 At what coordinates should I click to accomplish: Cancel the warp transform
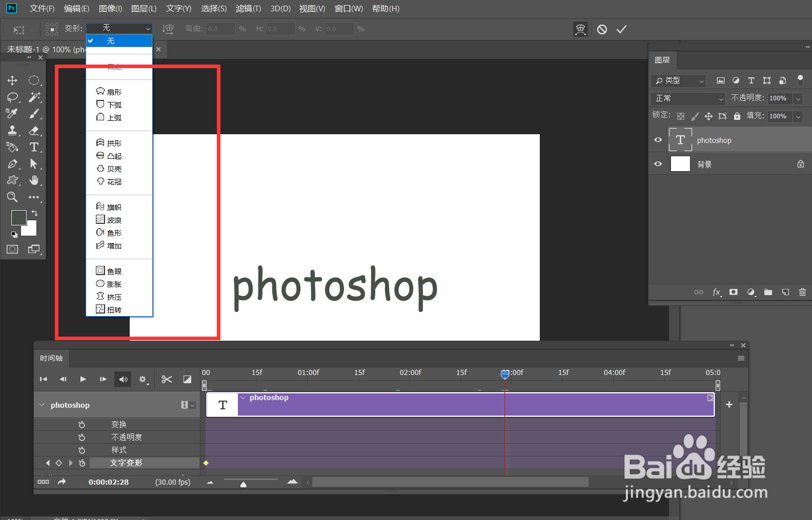pyautogui.click(x=602, y=29)
